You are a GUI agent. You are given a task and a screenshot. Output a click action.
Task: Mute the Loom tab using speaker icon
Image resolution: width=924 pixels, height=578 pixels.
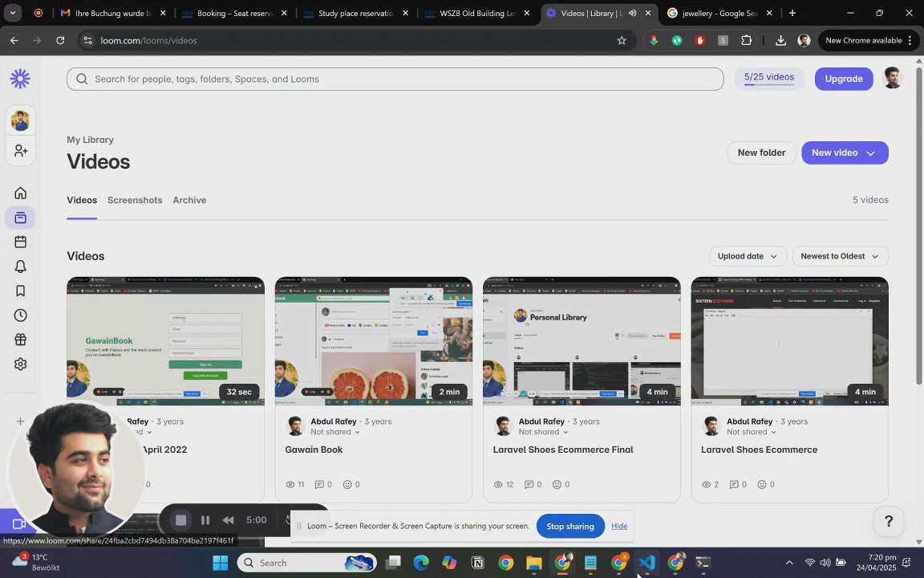[x=632, y=13]
